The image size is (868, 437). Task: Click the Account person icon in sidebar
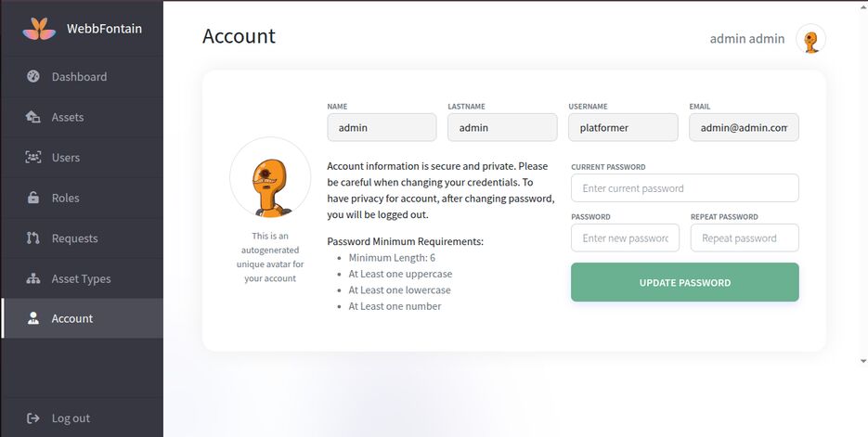33,319
